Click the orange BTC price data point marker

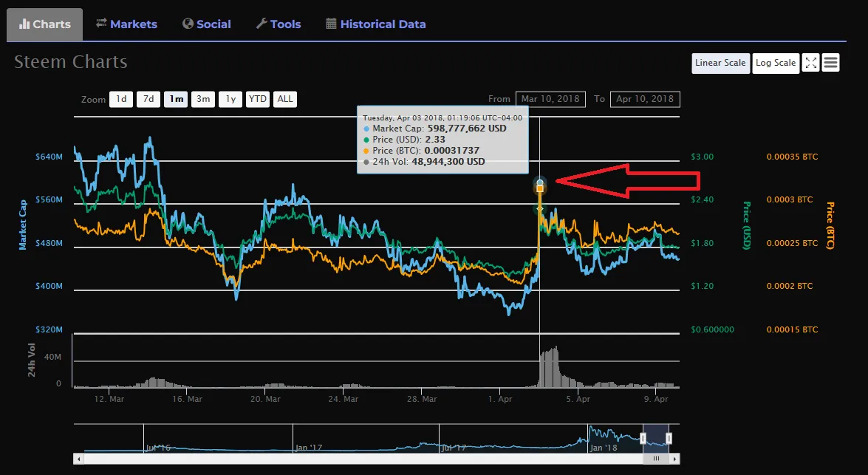[x=540, y=189]
